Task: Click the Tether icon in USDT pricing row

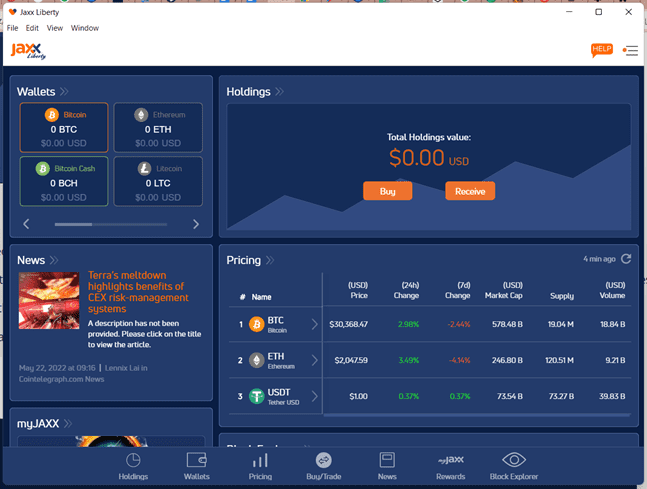Action: (257, 396)
